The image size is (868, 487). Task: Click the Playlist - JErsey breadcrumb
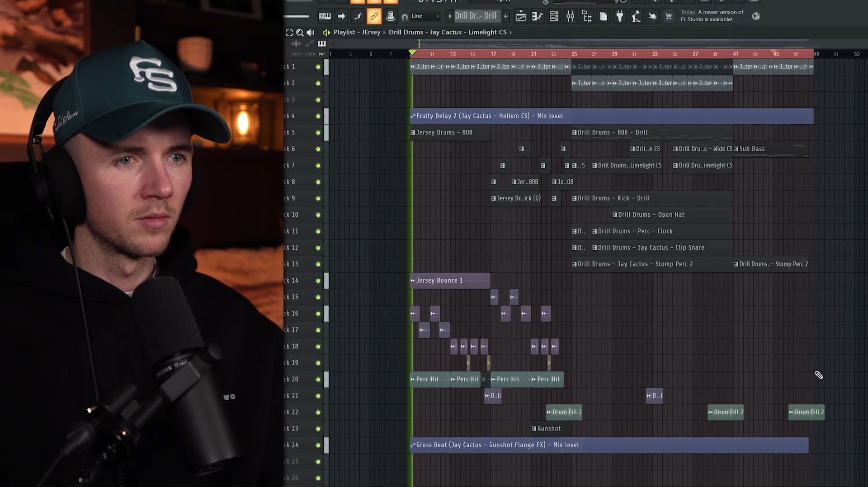(x=357, y=32)
